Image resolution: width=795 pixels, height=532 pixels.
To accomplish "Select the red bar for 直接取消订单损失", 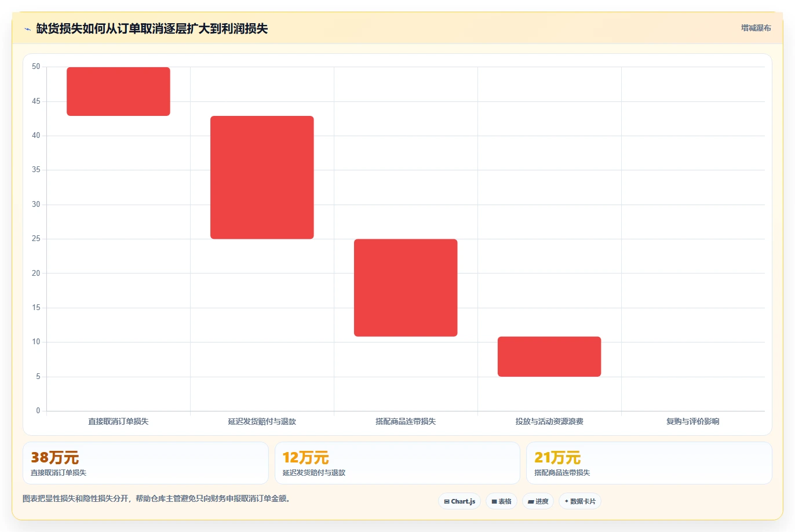I will [118, 92].
